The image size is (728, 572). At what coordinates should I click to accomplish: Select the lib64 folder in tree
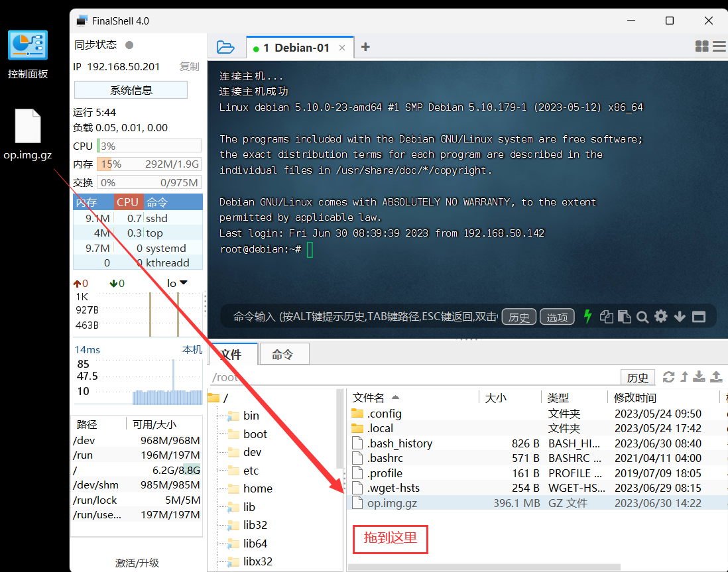[247, 543]
